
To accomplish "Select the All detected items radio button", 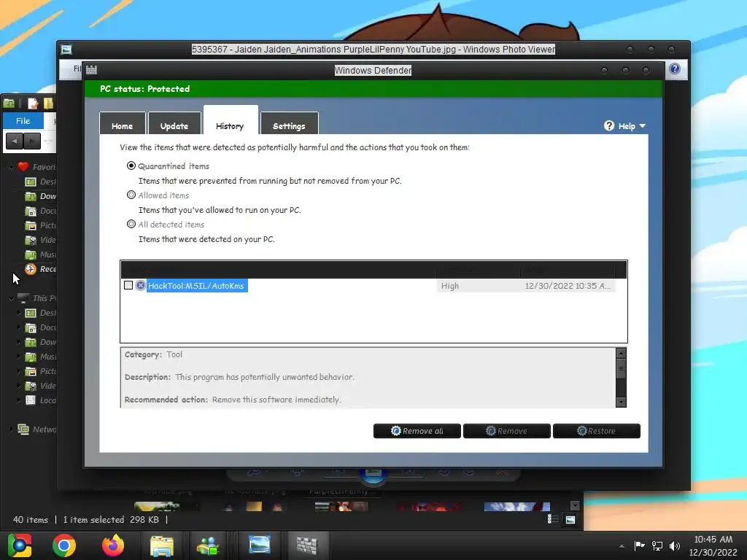I will [x=131, y=224].
